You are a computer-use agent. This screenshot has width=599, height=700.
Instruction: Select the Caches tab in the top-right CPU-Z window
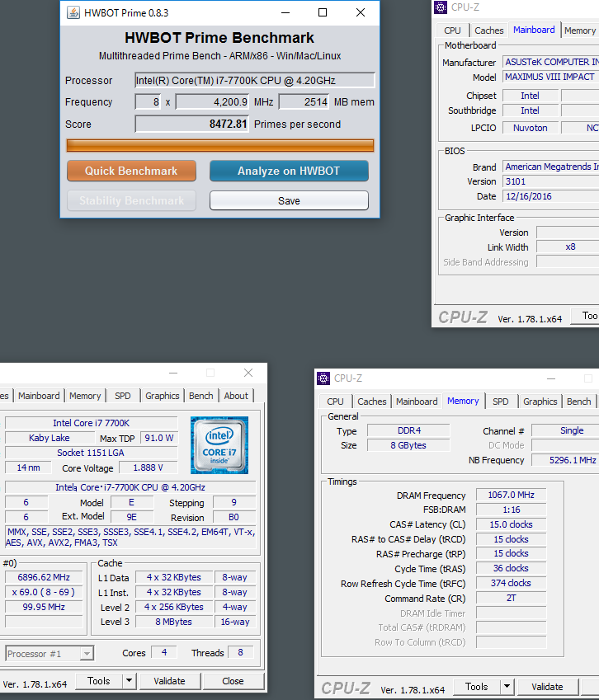[x=488, y=31]
